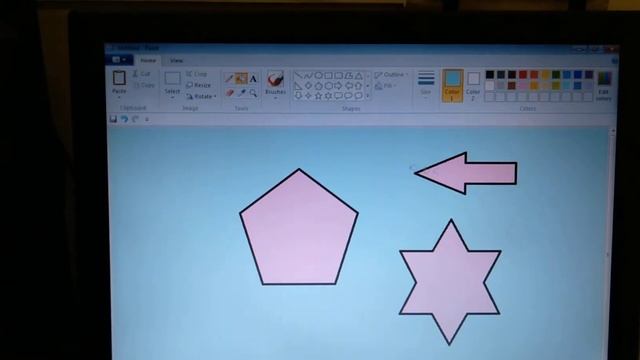
Task: Choose the Right arrow shape
Action: tap(338, 86)
